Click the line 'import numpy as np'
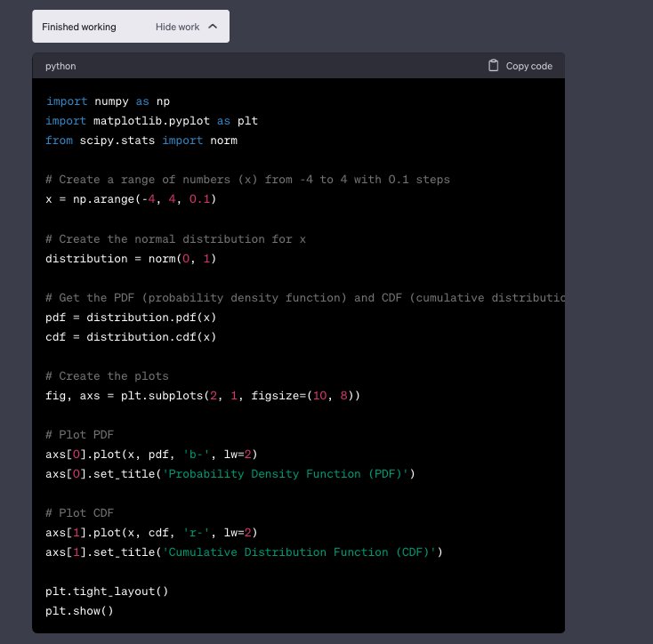The image size is (653, 644). [x=108, y=101]
